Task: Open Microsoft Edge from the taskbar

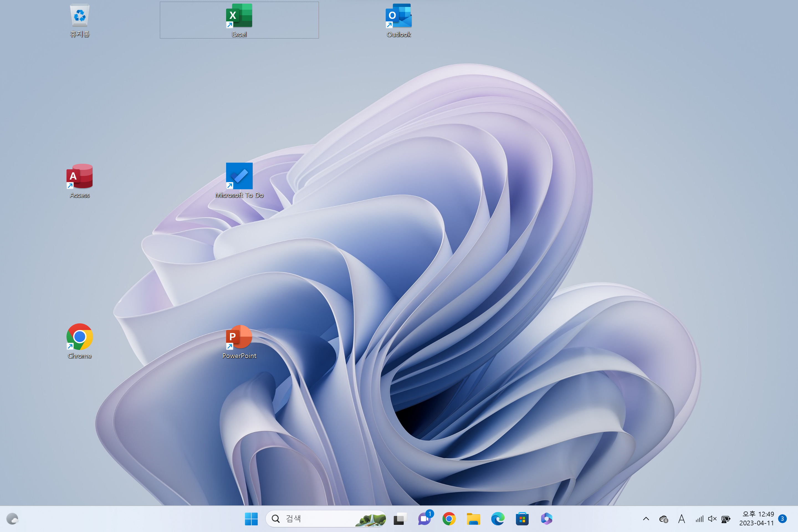Action: coord(498,519)
